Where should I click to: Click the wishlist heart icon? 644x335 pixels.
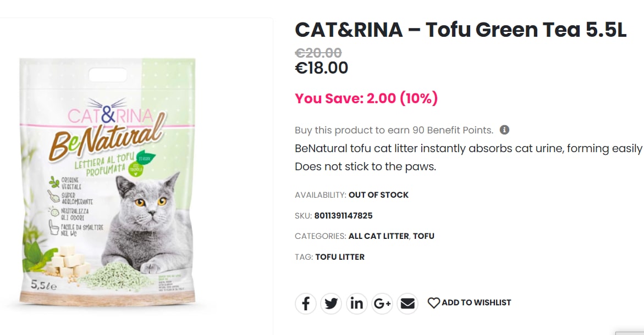click(x=434, y=303)
